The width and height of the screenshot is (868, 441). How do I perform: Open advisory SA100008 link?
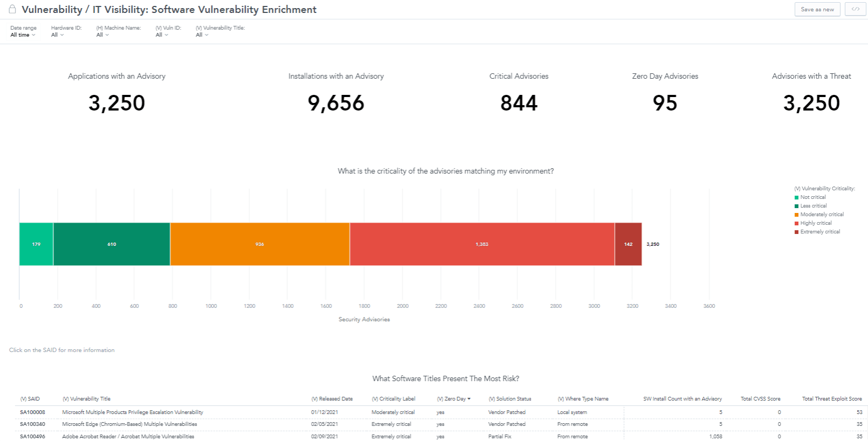(32, 412)
